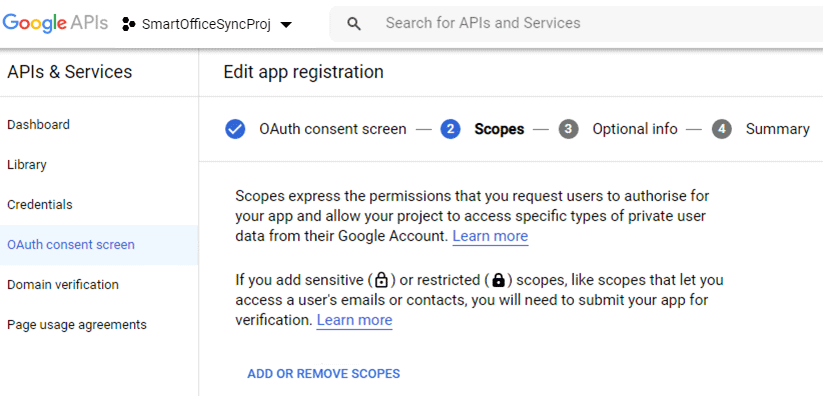Click step 4 circle icon
The image size is (823, 396).
(x=722, y=129)
